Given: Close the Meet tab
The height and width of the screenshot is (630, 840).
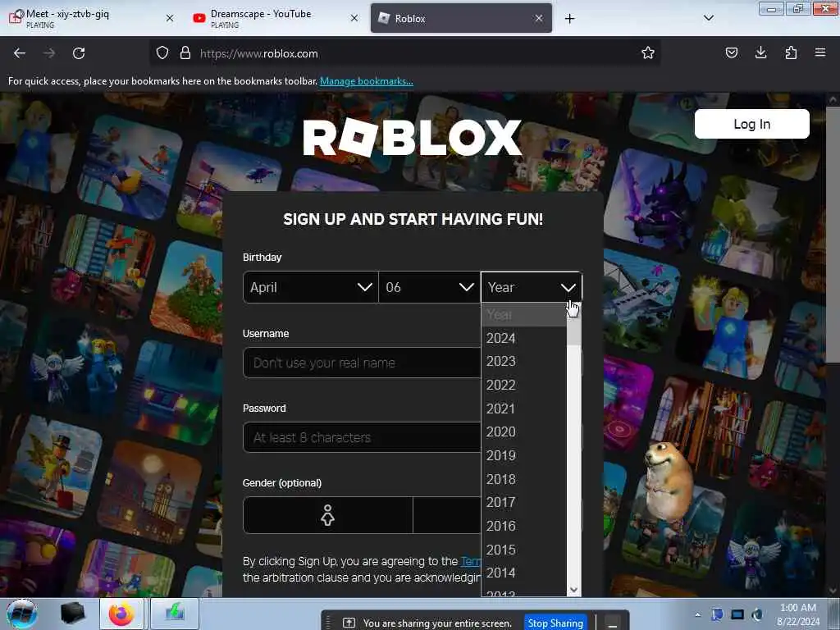Looking at the screenshot, I should point(170,18).
